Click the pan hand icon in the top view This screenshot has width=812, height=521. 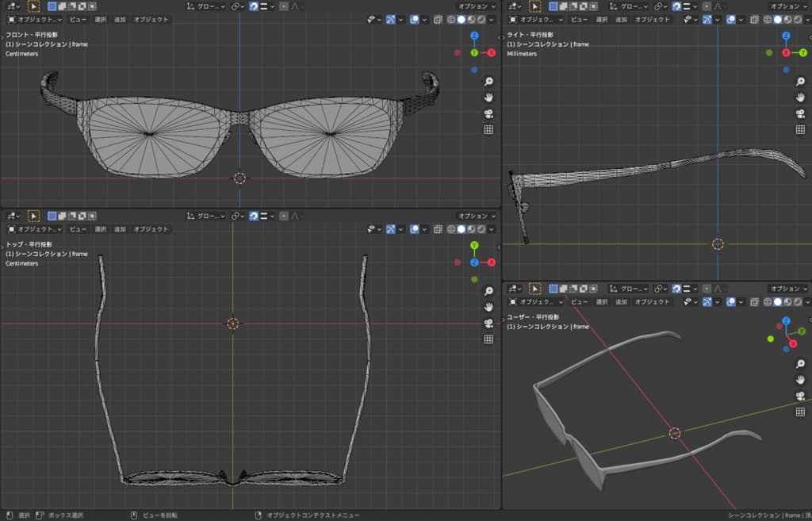coord(488,307)
